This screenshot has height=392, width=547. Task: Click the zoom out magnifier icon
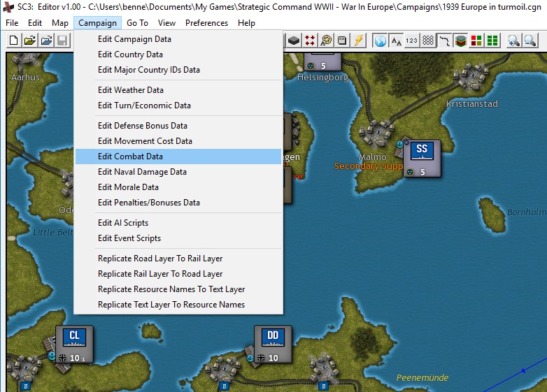pos(530,41)
